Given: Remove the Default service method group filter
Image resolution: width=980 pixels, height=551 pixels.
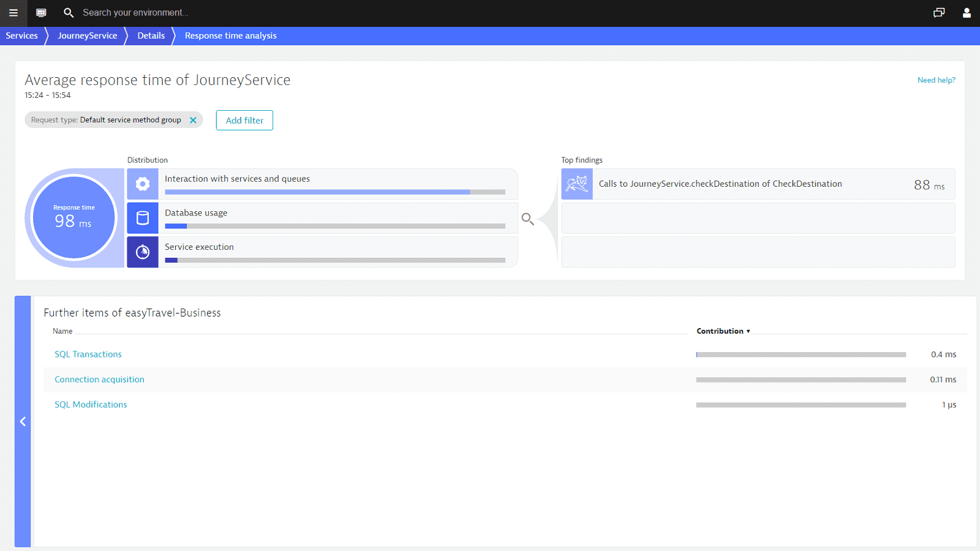Looking at the screenshot, I should click(193, 120).
